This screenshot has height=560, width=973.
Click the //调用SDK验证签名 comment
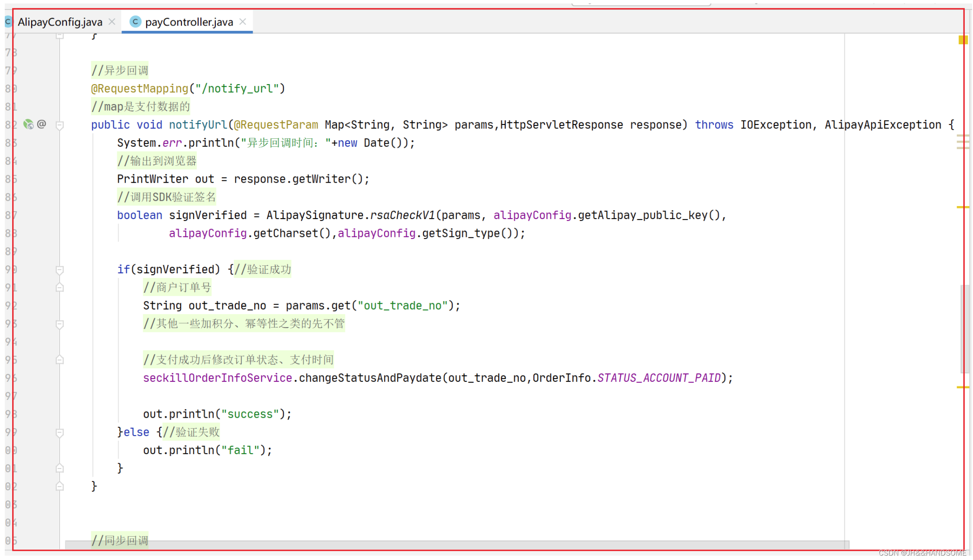(167, 197)
